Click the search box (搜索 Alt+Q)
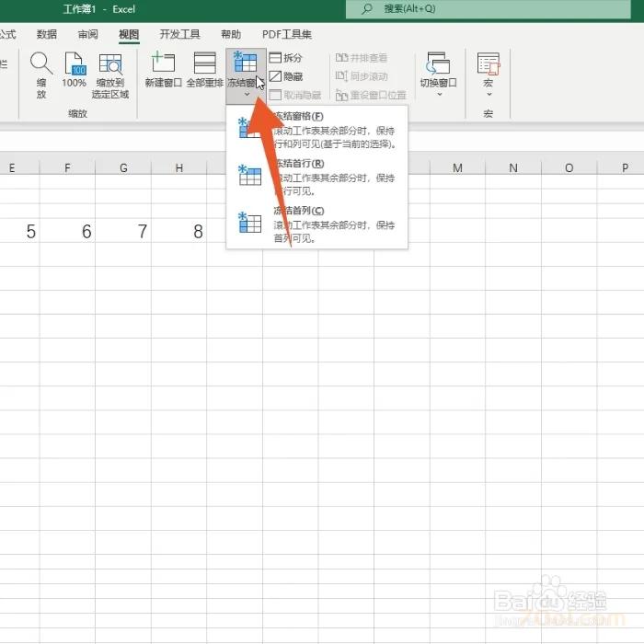 488,9
